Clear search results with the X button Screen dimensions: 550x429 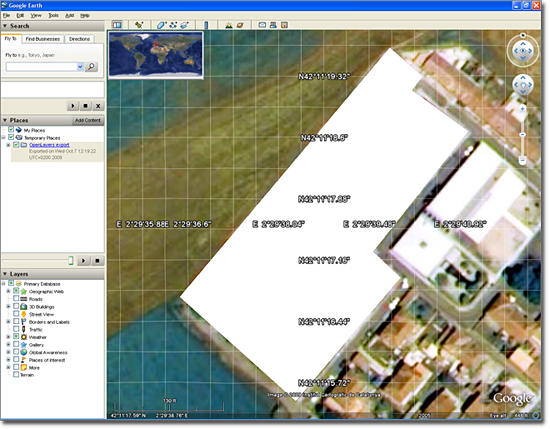(x=98, y=106)
